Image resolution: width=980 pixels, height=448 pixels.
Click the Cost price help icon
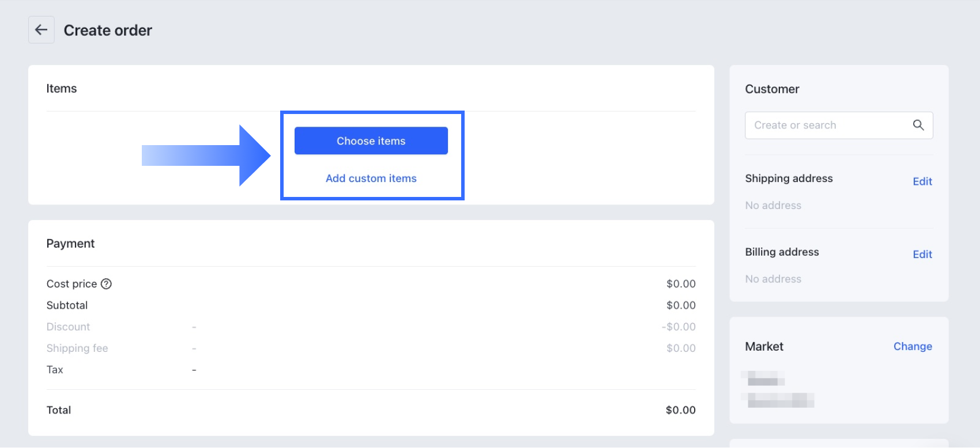click(106, 284)
